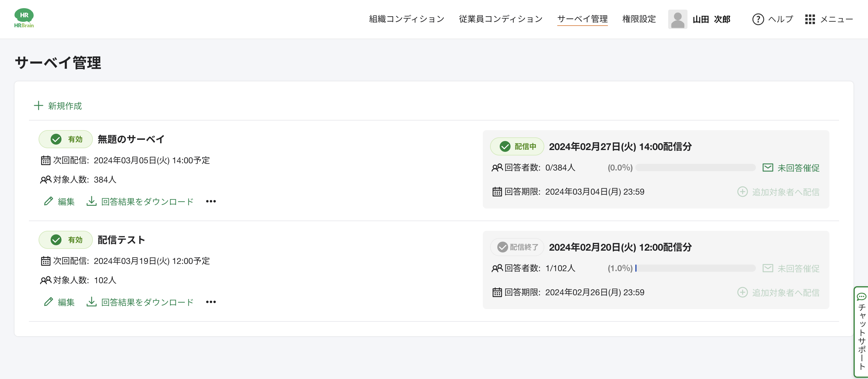868x379 pixels.
Task: Click people icon beside 回答者数 1/102人
Action: click(497, 268)
